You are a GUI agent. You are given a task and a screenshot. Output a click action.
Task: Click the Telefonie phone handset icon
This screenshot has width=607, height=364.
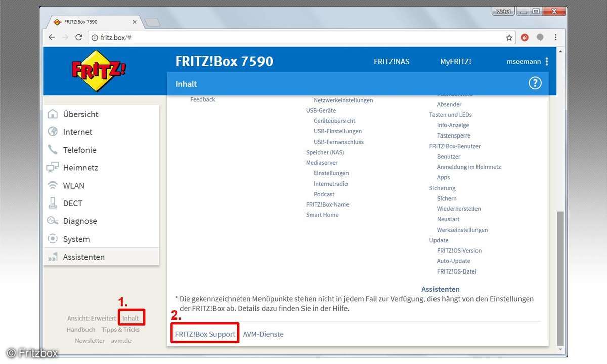point(53,150)
